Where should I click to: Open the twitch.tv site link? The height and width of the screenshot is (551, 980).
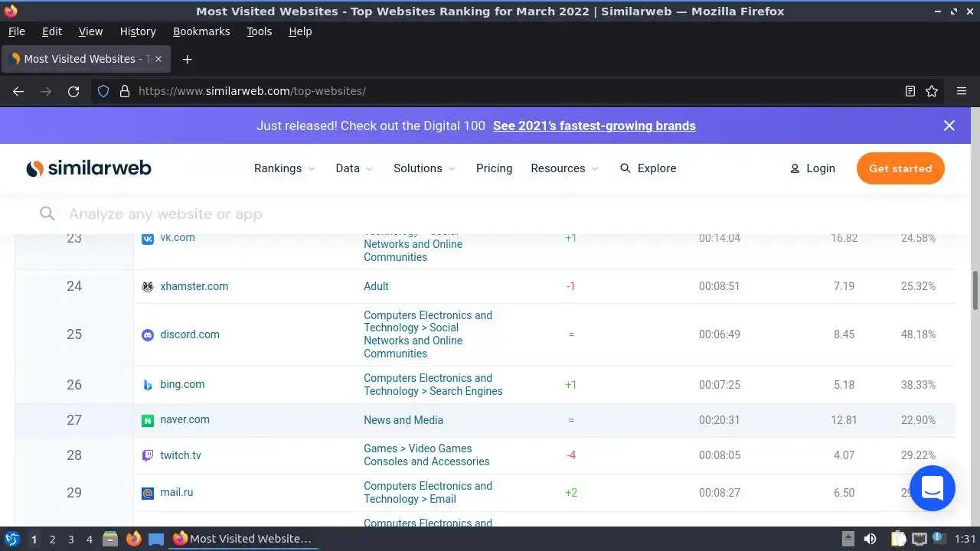click(181, 455)
